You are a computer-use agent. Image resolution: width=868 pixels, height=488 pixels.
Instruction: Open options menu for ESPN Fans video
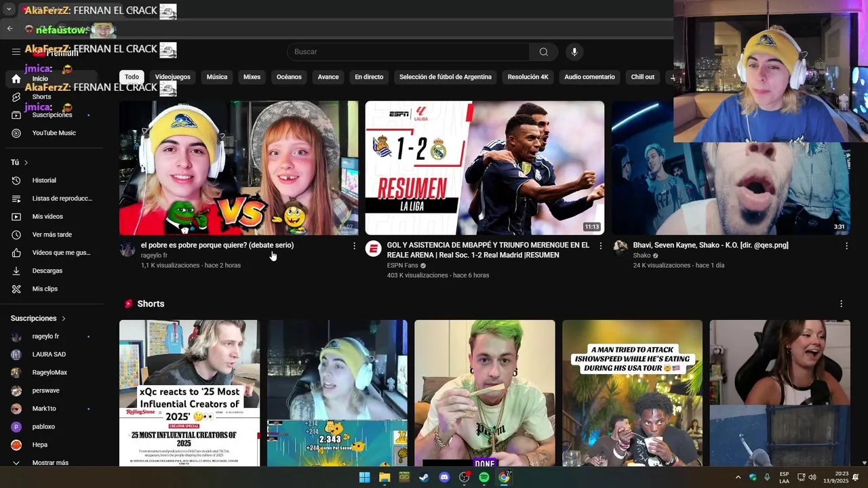click(x=600, y=246)
